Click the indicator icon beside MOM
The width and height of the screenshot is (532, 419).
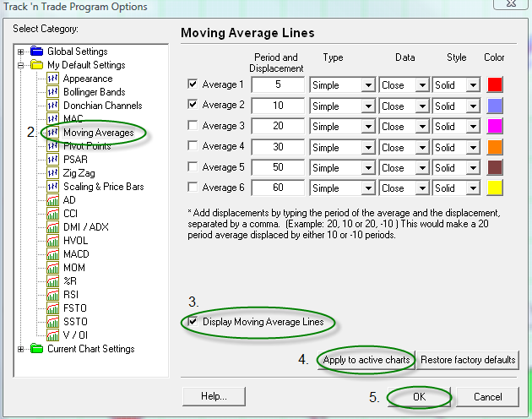click(x=52, y=268)
